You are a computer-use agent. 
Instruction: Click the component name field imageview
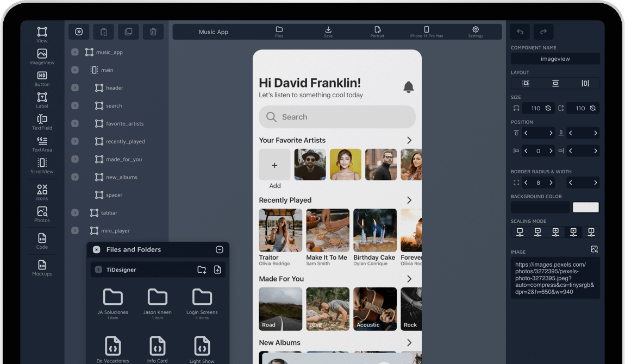pos(555,59)
